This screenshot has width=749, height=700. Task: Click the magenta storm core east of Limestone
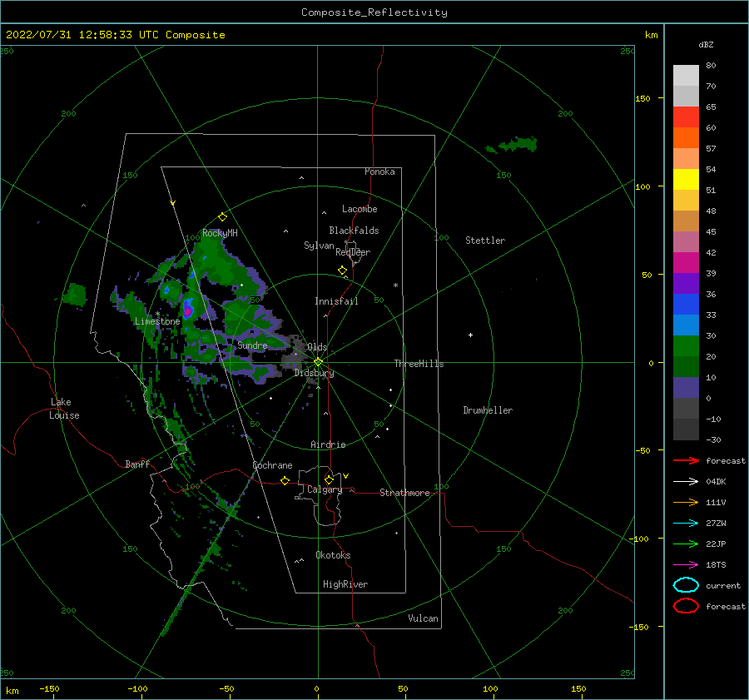[x=188, y=311]
